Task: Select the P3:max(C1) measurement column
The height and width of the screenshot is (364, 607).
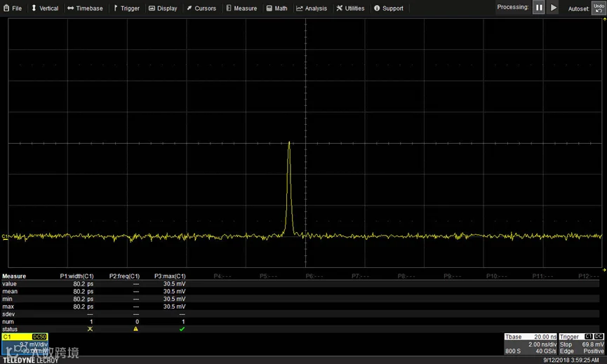Action: pyautogui.click(x=170, y=276)
